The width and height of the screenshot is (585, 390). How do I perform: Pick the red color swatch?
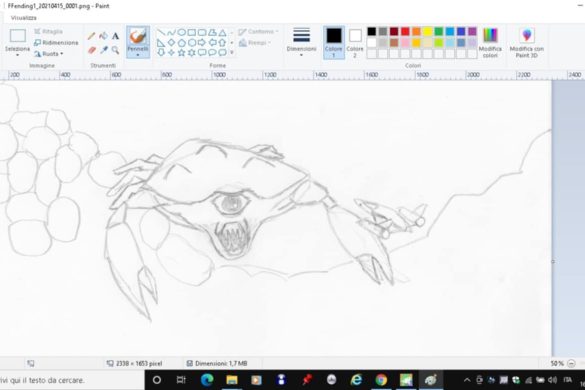click(405, 32)
